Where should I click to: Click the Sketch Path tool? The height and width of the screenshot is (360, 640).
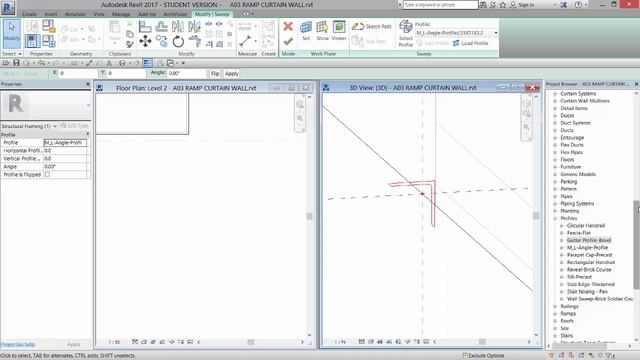(x=371, y=27)
